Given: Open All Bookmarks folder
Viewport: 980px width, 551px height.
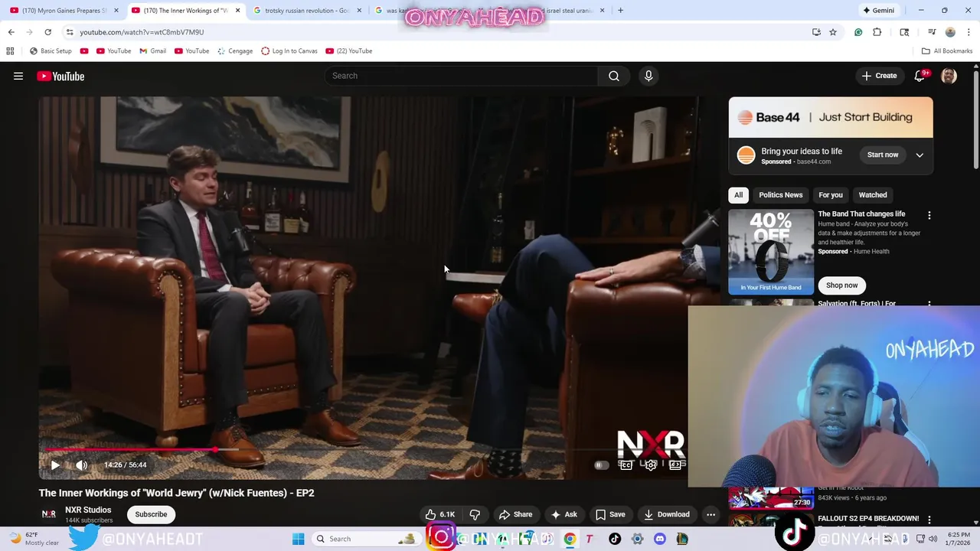Looking at the screenshot, I should click(947, 51).
